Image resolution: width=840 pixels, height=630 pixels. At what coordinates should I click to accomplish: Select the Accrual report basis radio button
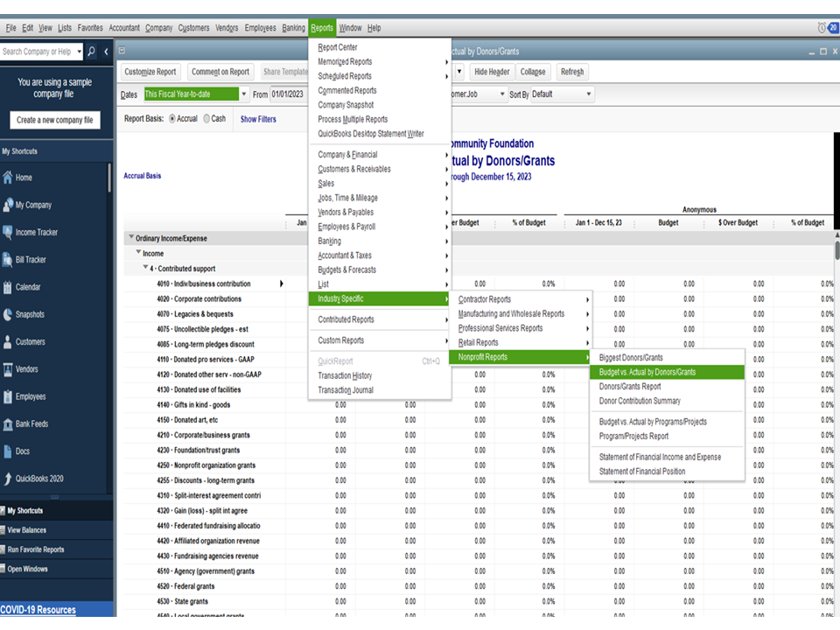click(171, 119)
